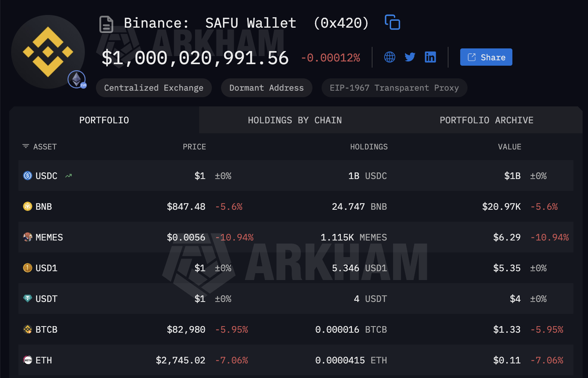Screen dimensions: 588x378
Task: Toggle the Dormant Address tag
Action: (x=266, y=88)
